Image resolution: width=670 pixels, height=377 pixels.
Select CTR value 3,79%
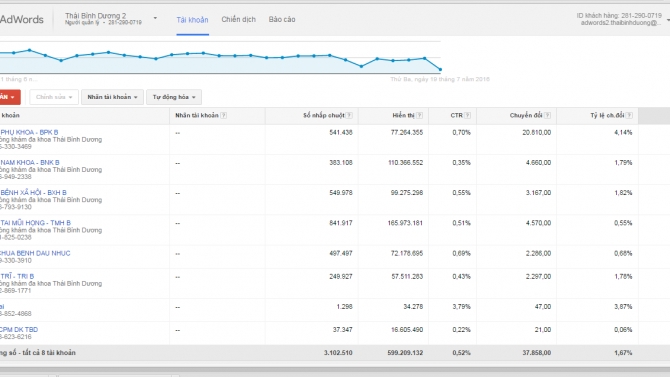461,306
